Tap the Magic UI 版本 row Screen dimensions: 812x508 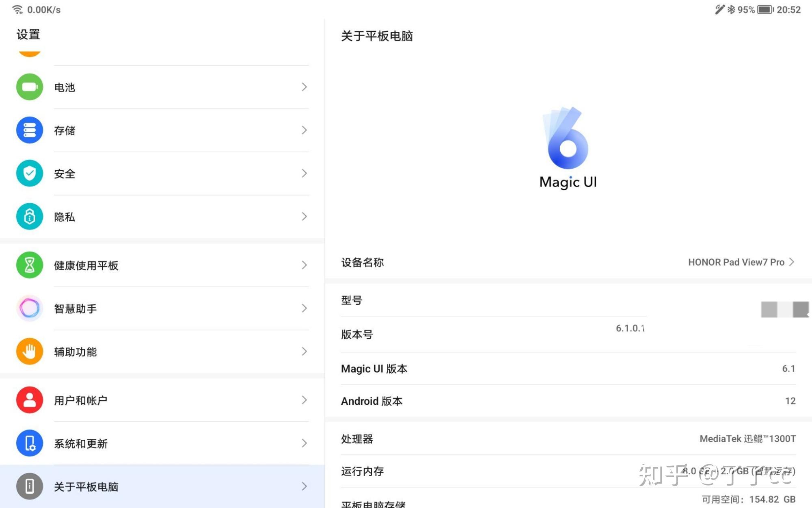coord(568,369)
